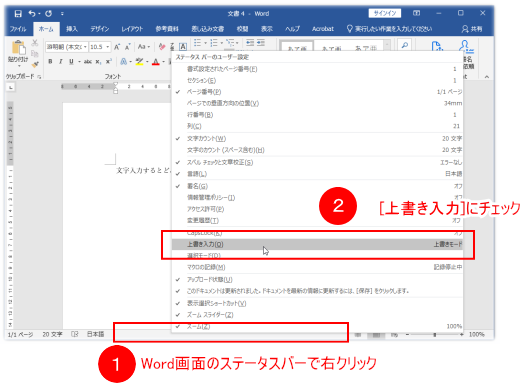The image size is (523, 383).
Task: Click the サインイン button
Action: (x=385, y=13)
